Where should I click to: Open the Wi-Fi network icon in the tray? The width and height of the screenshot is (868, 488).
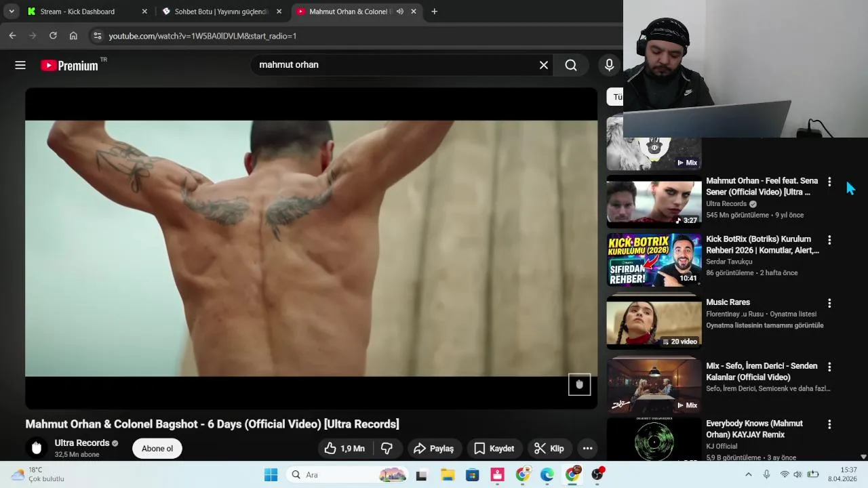785,474
